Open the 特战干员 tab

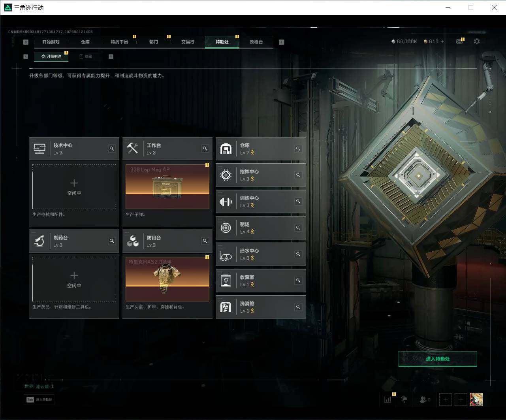[119, 42]
